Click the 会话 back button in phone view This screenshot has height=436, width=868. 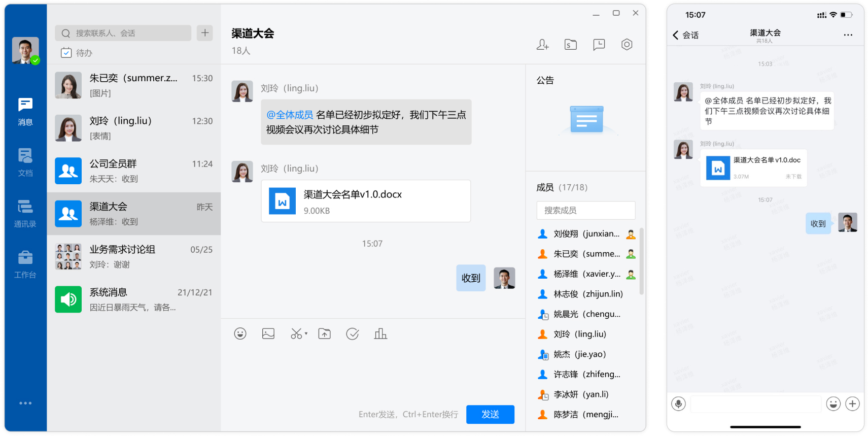(685, 35)
